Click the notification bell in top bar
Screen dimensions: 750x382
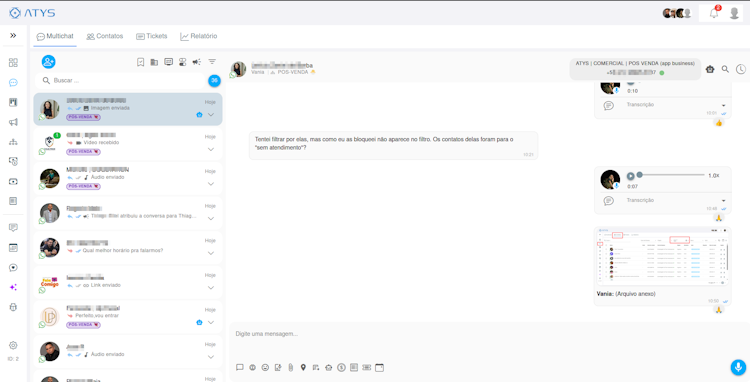[x=714, y=13]
